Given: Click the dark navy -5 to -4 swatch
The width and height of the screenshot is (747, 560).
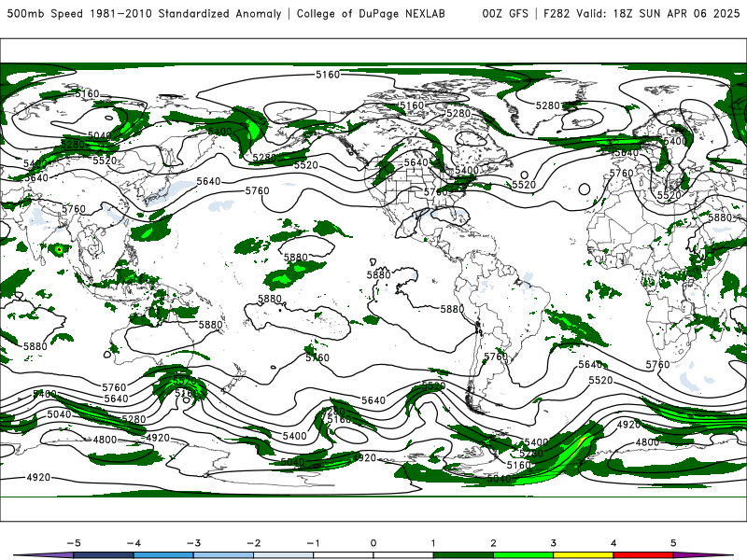Looking at the screenshot, I should [104, 555].
